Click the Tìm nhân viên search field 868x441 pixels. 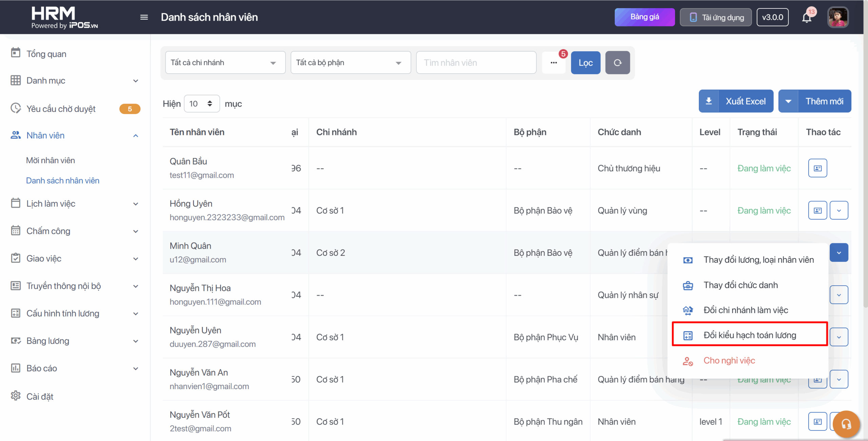coord(476,63)
